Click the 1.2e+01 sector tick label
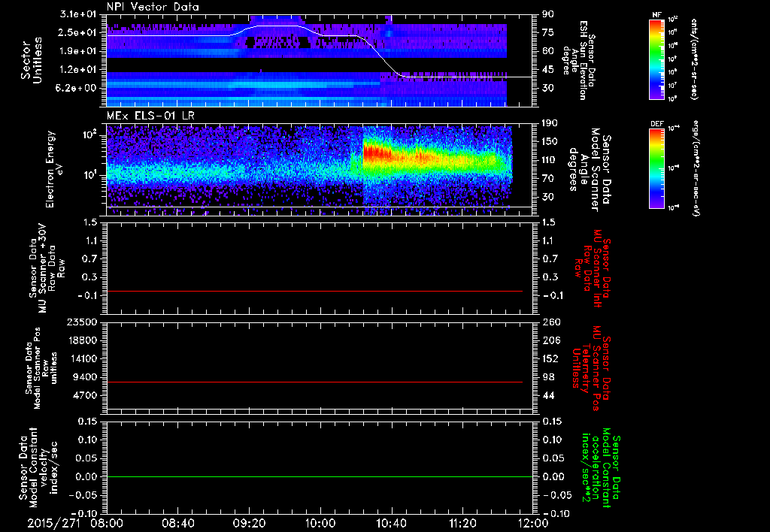Screen dimensions: 770x532 click(x=77, y=70)
